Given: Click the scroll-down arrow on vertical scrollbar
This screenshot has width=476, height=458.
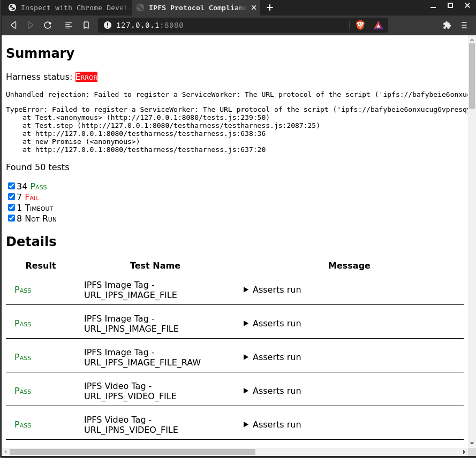Looking at the screenshot, I should click(x=472, y=444).
